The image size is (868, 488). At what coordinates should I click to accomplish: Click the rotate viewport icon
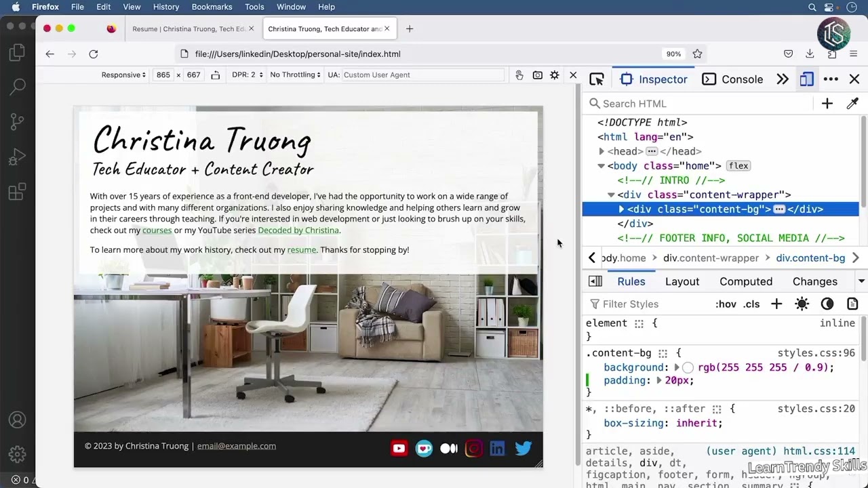click(x=216, y=75)
